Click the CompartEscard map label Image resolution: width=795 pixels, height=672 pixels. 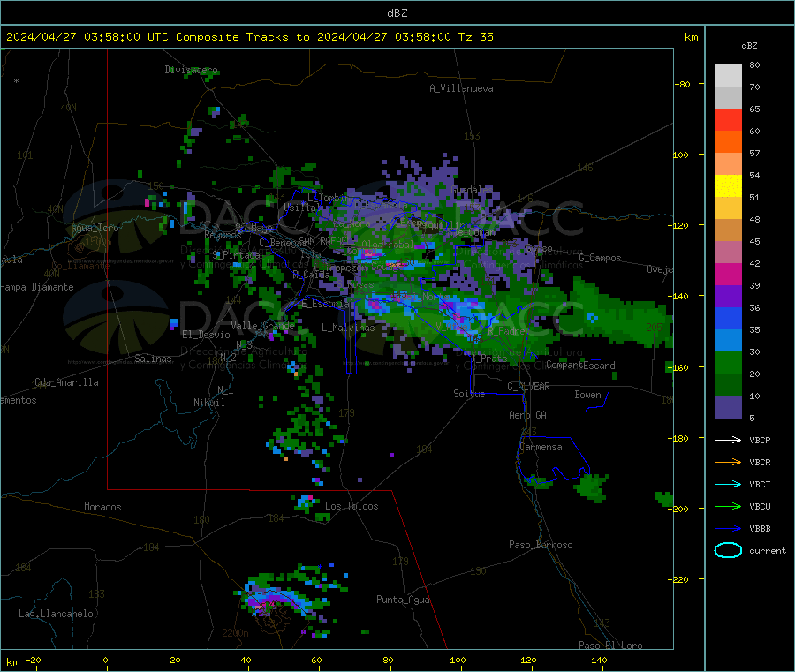580,365
